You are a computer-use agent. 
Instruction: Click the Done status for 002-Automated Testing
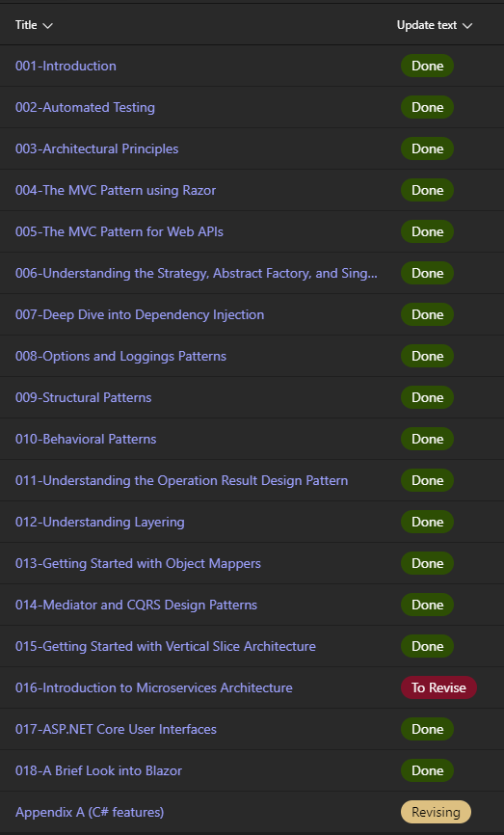(x=427, y=108)
